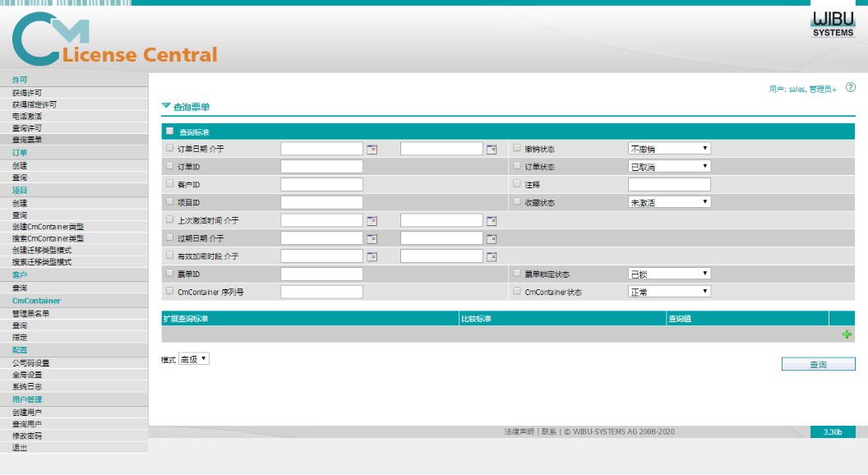Click the green plus to add extended criterion
This screenshot has height=475, width=868.
(847, 334)
